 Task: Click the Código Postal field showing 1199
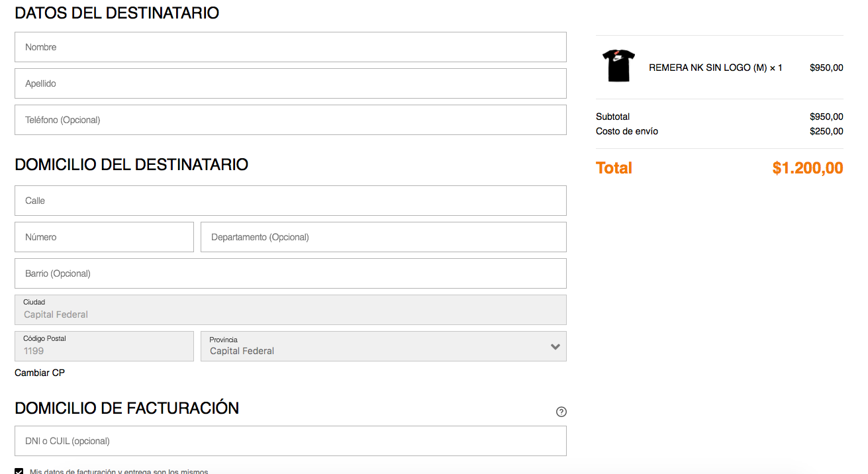click(104, 346)
